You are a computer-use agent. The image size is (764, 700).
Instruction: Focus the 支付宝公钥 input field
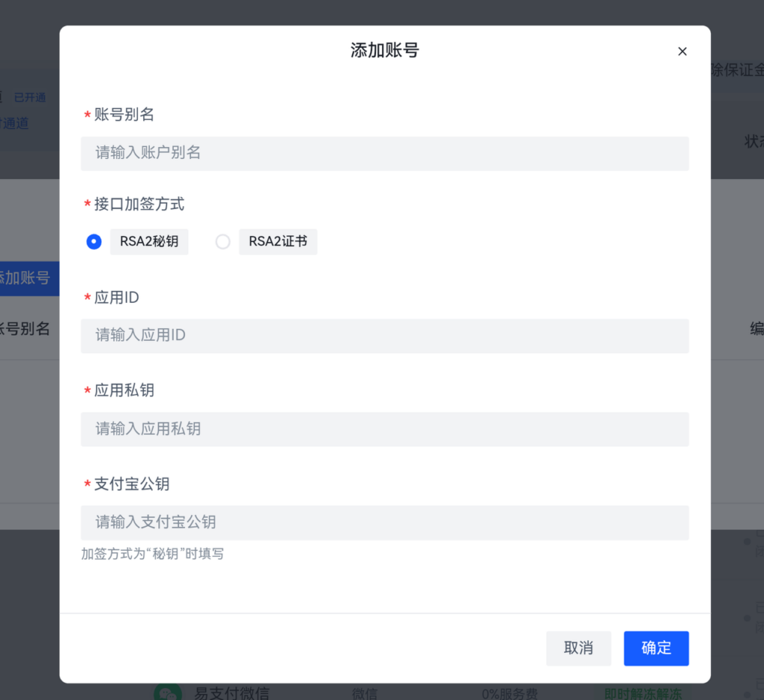click(x=384, y=522)
